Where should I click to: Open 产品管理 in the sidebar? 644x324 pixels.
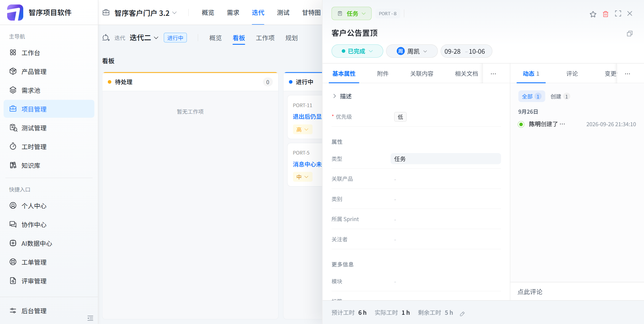tap(49, 72)
